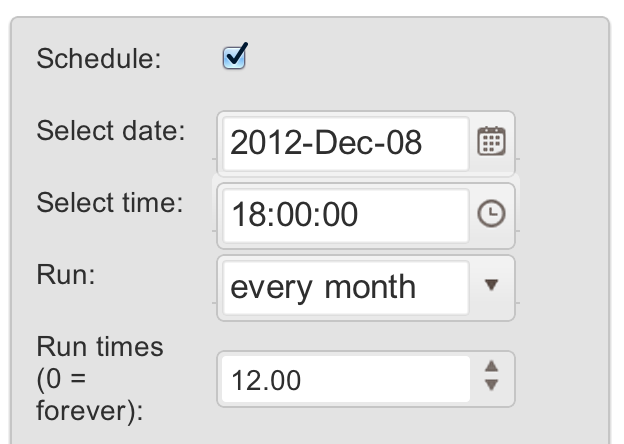This screenshot has height=444, width=624.
Task: Increase Run times with up arrow
Action: pyautogui.click(x=492, y=366)
